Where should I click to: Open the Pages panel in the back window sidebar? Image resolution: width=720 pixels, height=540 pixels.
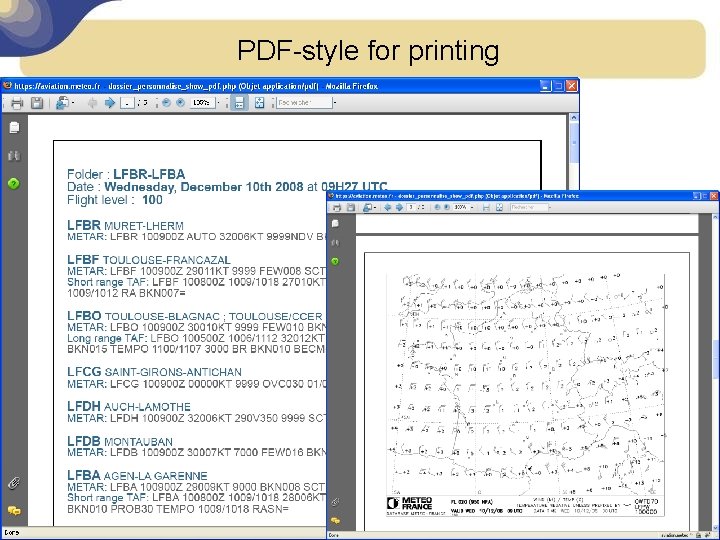point(14,127)
